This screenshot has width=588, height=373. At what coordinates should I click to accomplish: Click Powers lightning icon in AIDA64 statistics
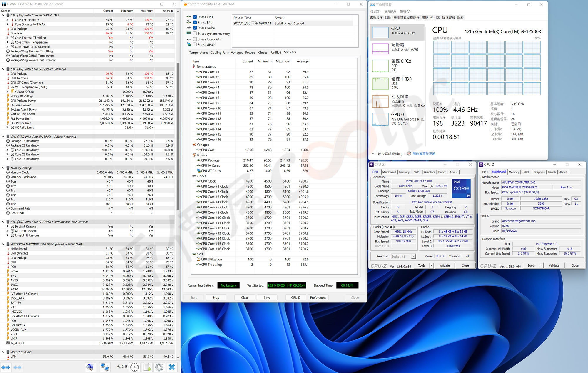click(x=194, y=155)
